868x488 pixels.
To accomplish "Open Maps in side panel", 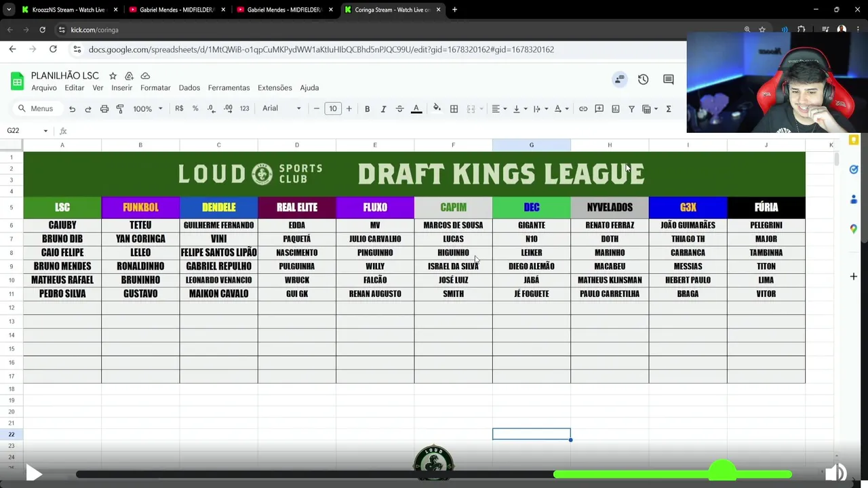I will 854,229.
